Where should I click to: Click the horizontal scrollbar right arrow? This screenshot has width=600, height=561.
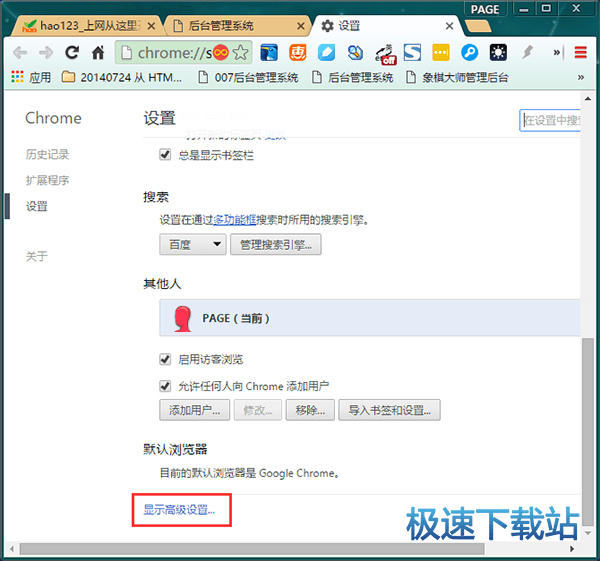[x=572, y=549]
